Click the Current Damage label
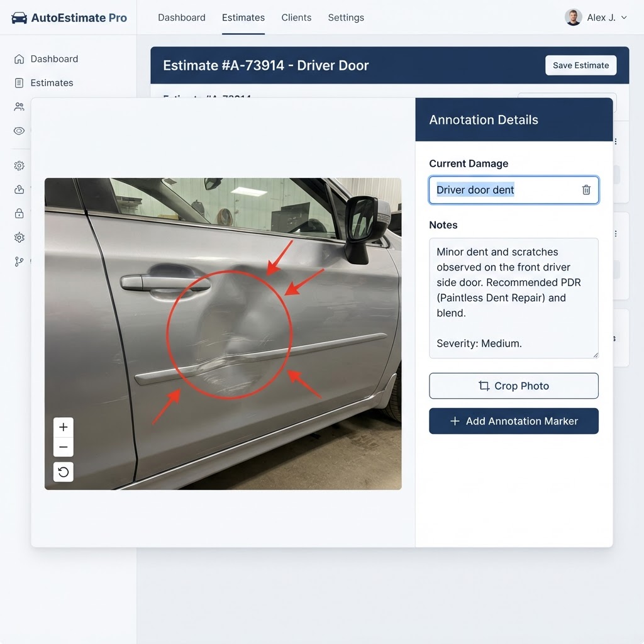 tap(469, 164)
